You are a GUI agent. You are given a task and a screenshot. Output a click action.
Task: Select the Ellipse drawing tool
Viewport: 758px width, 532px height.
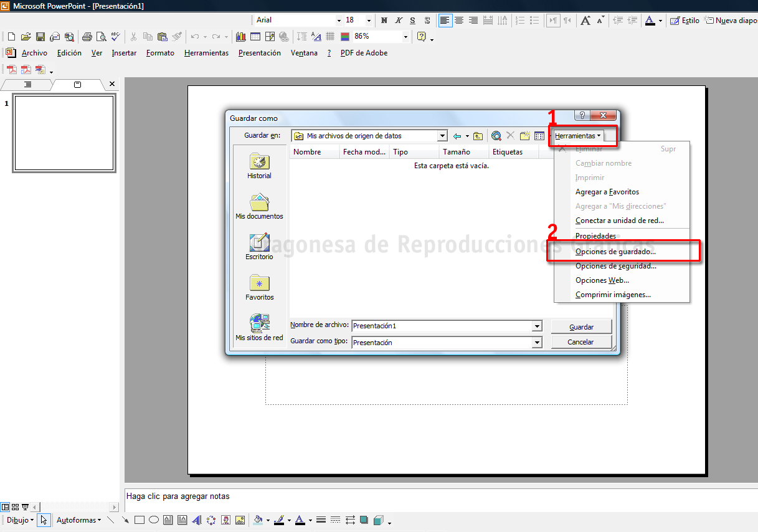coord(154,520)
